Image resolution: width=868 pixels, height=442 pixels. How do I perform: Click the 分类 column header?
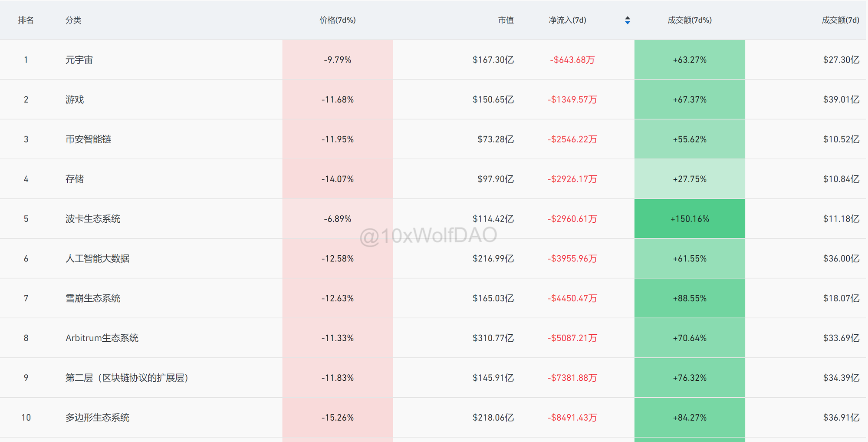click(x=73, y=20)
